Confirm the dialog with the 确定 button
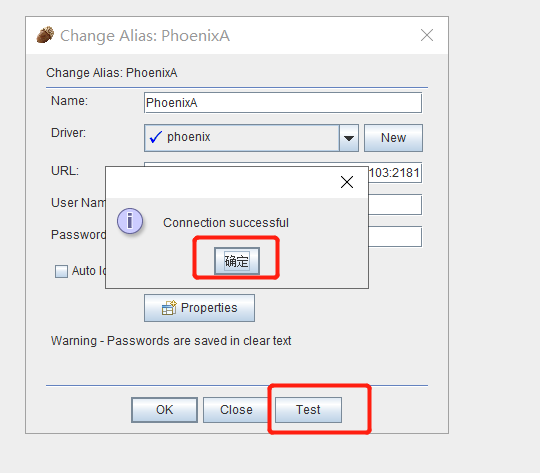Screen dimensions: 540x473 pos(237,261)
